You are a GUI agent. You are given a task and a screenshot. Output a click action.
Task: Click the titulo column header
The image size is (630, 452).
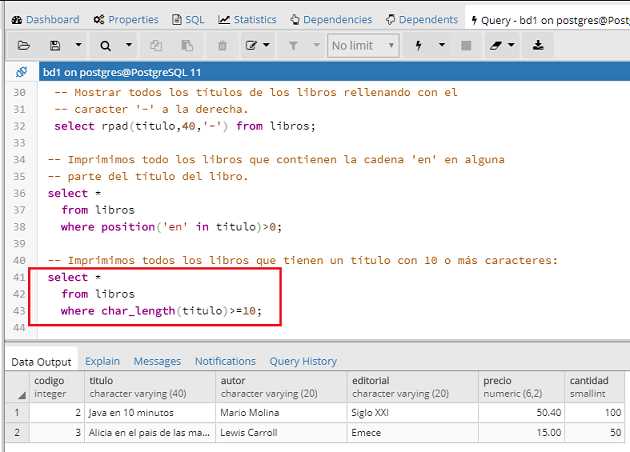tap(150, 387)
